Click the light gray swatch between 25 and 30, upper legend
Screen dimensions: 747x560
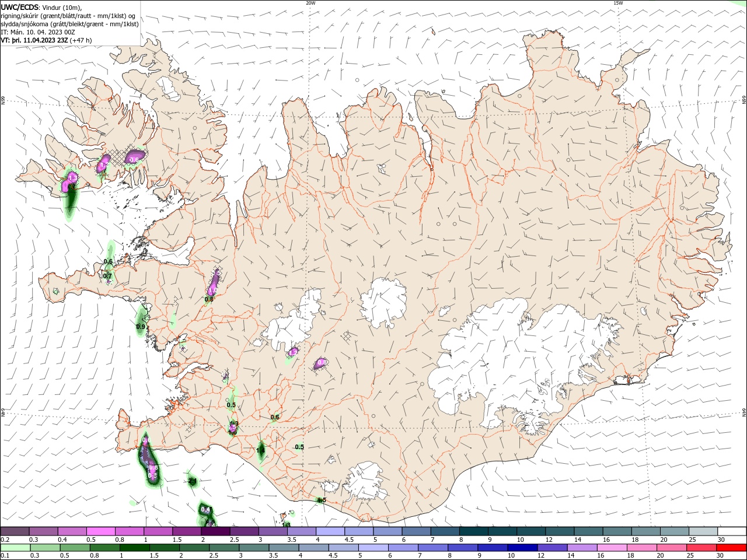703,531
